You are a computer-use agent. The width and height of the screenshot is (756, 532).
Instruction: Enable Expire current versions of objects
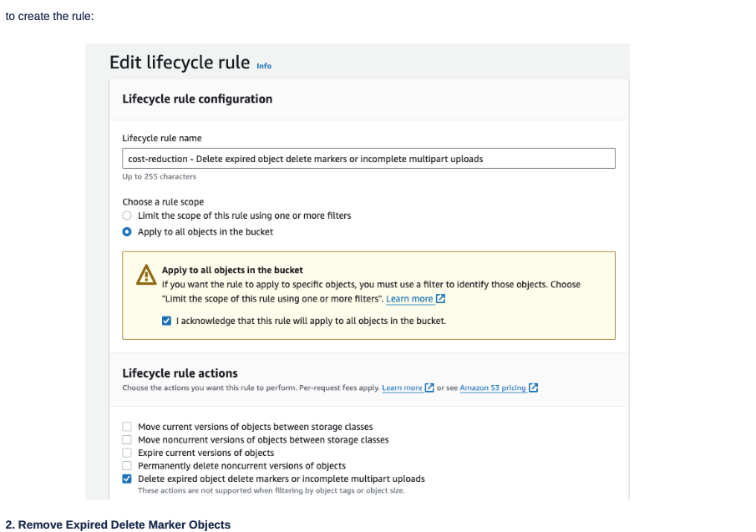pyautogui.click(x=127, y=453)
